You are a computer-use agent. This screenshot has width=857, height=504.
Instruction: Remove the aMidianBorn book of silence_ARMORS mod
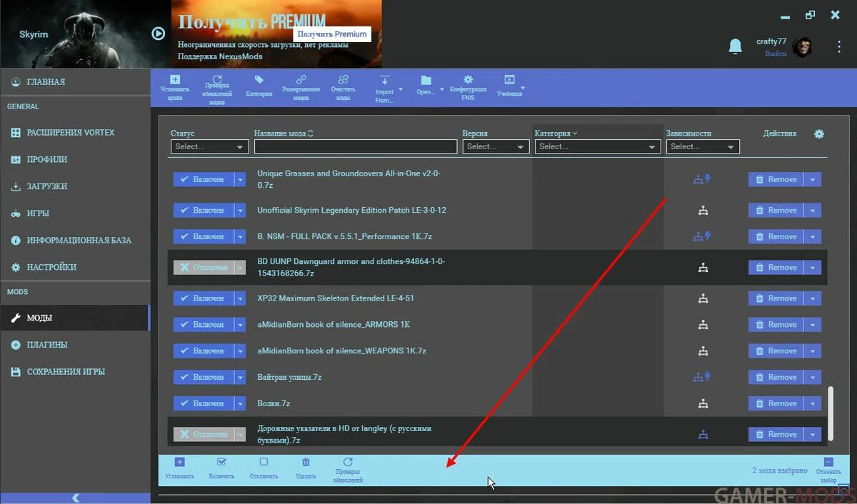click(776, 325)
